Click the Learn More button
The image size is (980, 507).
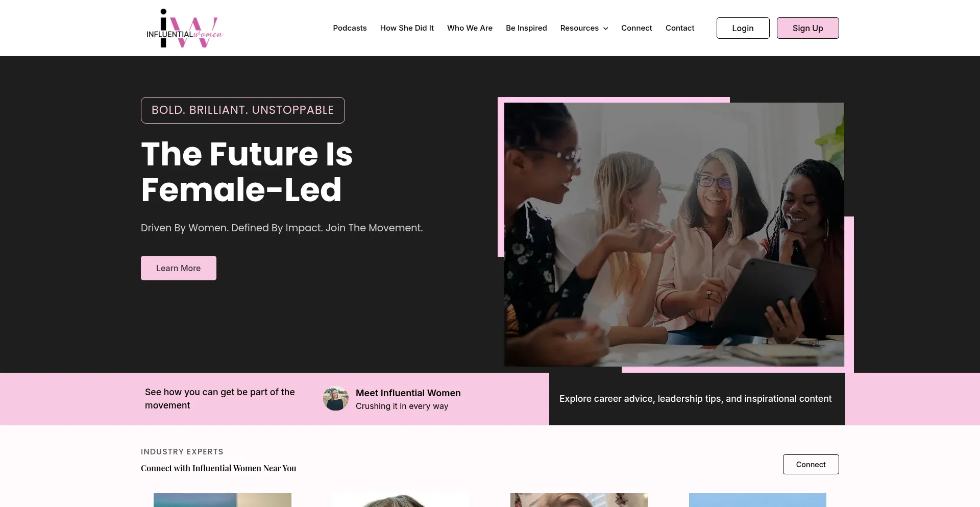coord(179,268)
